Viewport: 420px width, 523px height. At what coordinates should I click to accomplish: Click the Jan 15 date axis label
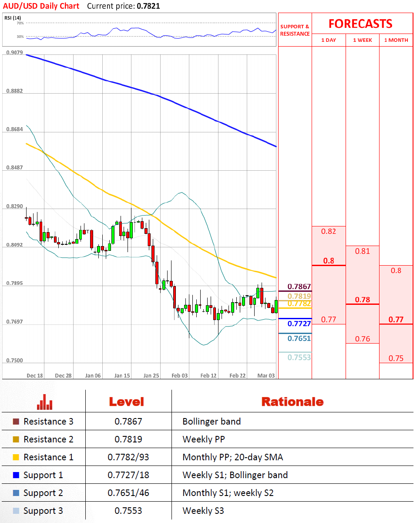tap(122, 375)
